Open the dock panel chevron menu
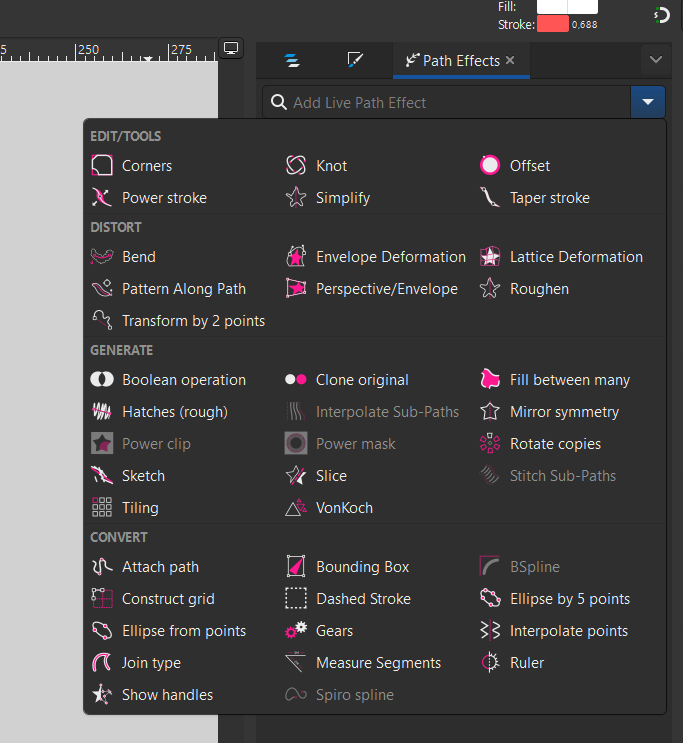 pyautogui.click(x=656, y=60)
